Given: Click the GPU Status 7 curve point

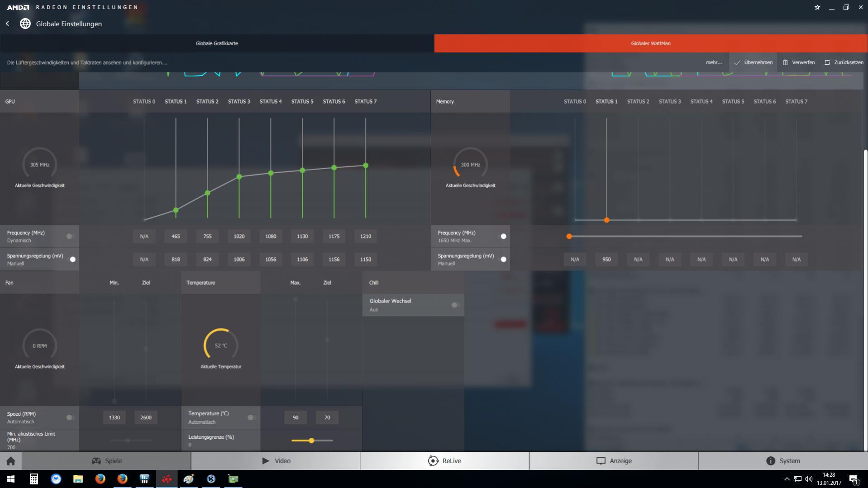Looking at the screenshot, I should click(366, 166).
